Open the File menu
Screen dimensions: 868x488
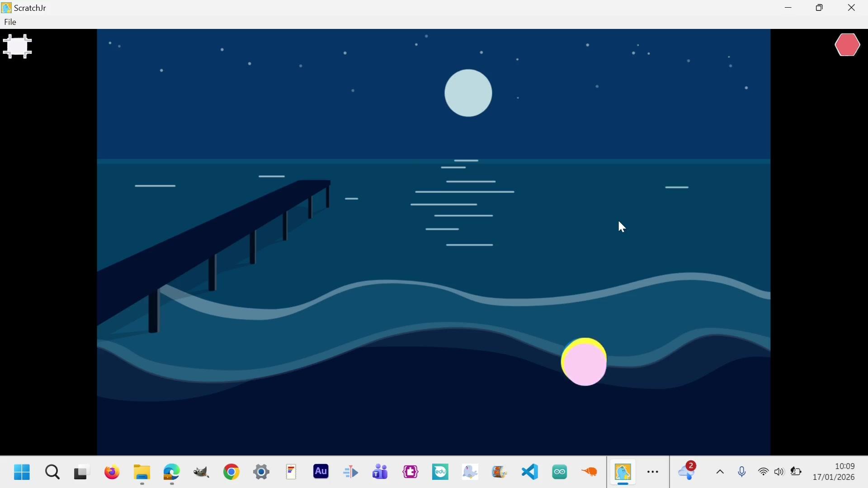point(10,22)
